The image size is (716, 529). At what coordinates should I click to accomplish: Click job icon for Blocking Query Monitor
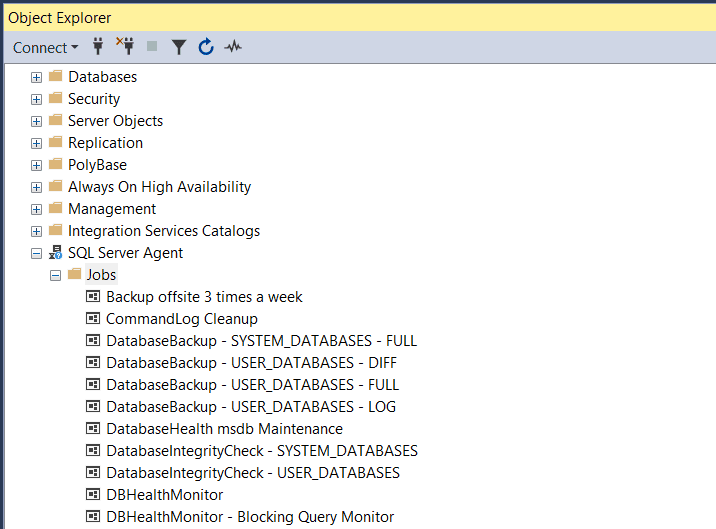click(x=93, y=516)
